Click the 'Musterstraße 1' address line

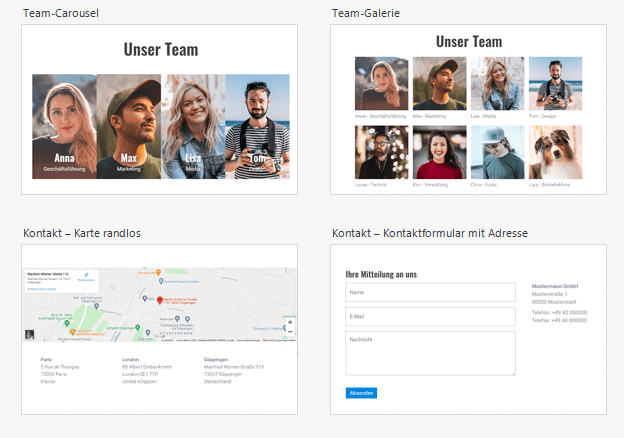549,294
